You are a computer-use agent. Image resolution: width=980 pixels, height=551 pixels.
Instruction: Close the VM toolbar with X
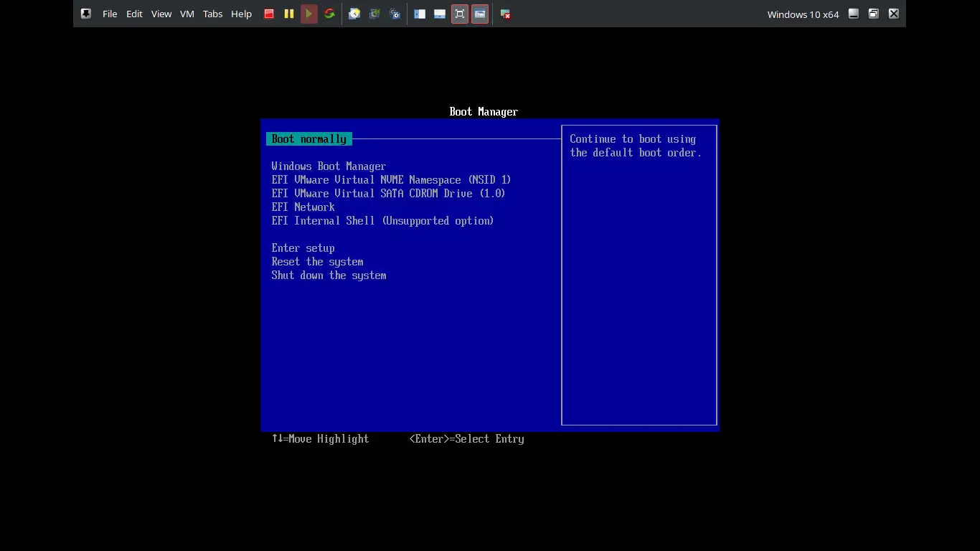pos(894,14)
